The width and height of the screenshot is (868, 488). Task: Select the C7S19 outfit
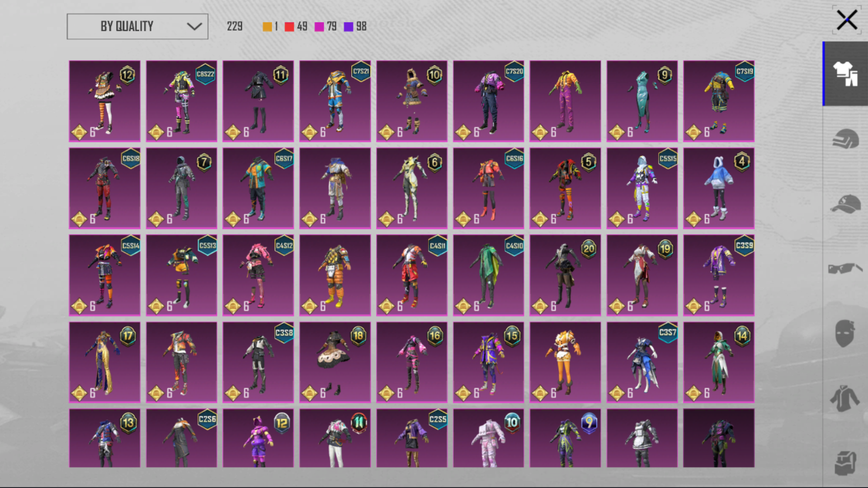click(719, 101)
